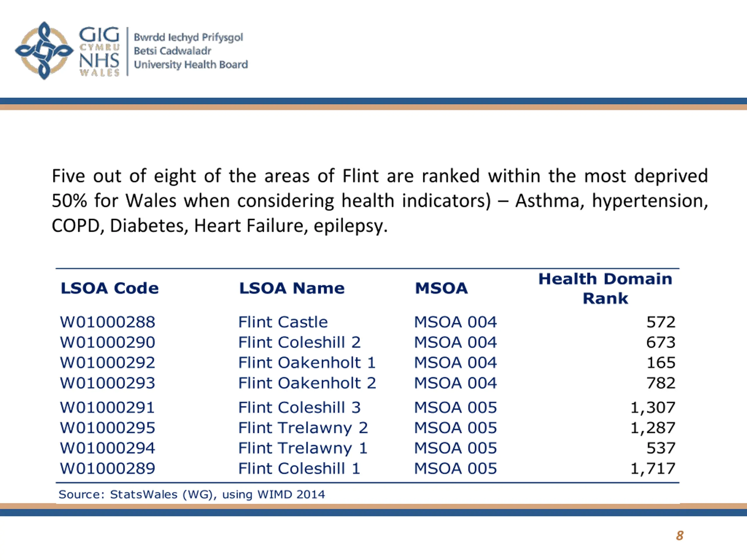The height and width of the screenshot is (560, 747).
Task: Click the StatsWales WIMD 2014 source note
Action: 191,494
